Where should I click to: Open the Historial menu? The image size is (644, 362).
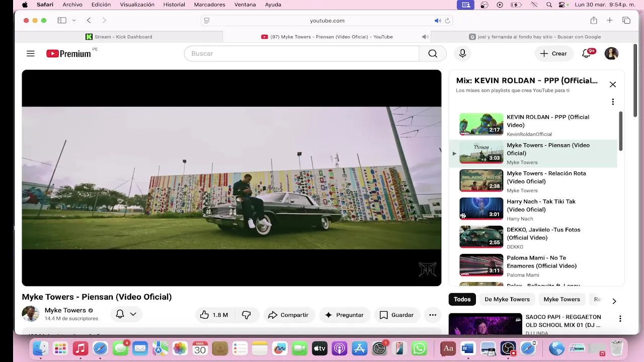pos(174,5)
